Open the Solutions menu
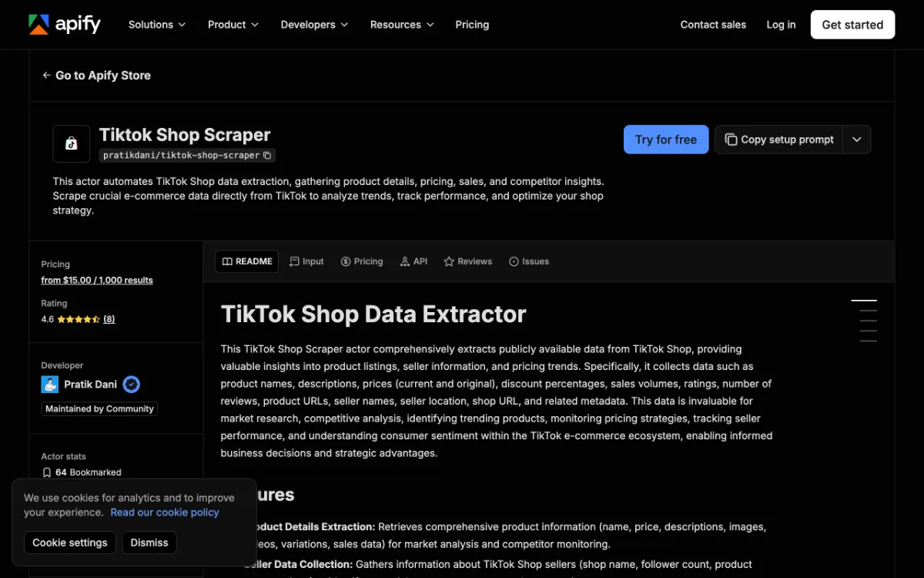 pyautogui.click(x=157, y=25)
